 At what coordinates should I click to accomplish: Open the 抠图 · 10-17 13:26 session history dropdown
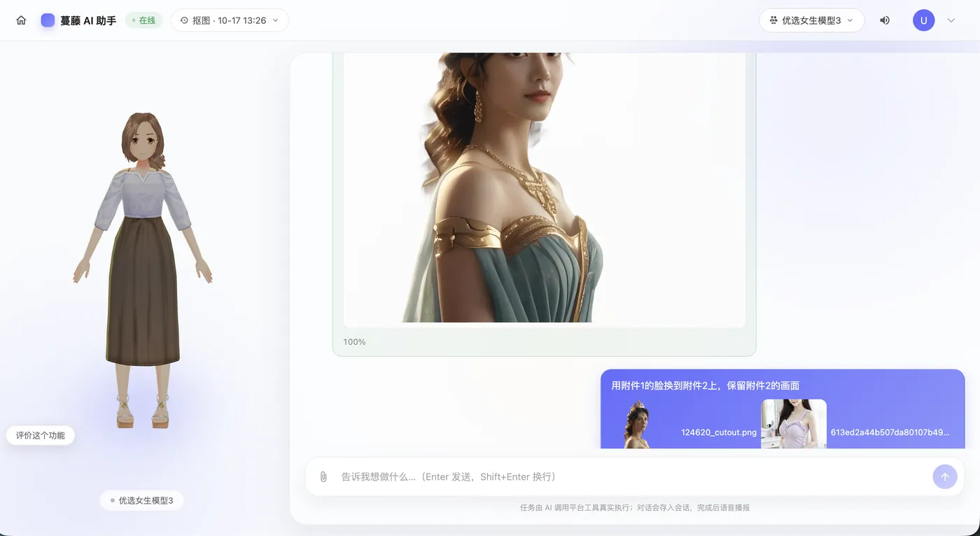point(230,20)
